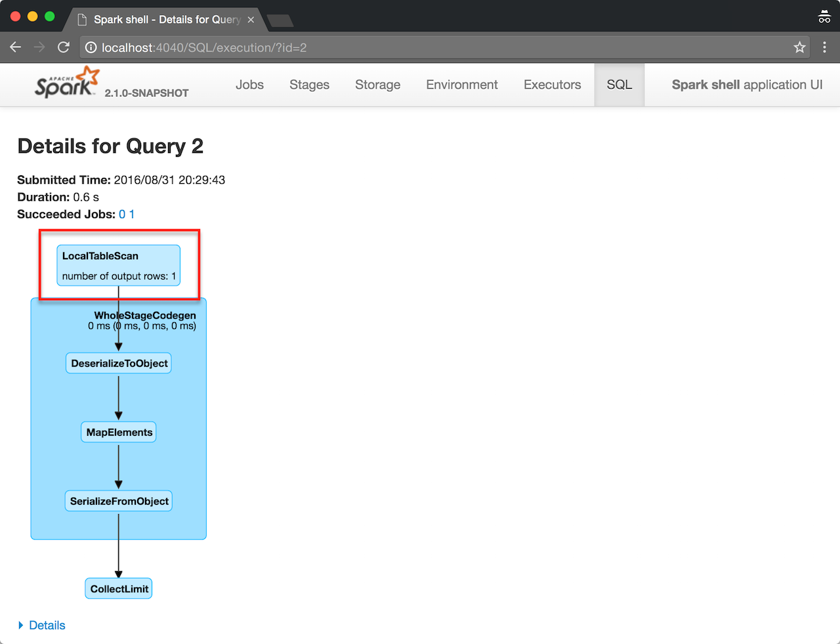The width and height of the screenshot is (840, 644).
Task: Bookmark page with the star icon
Action: 799,47
